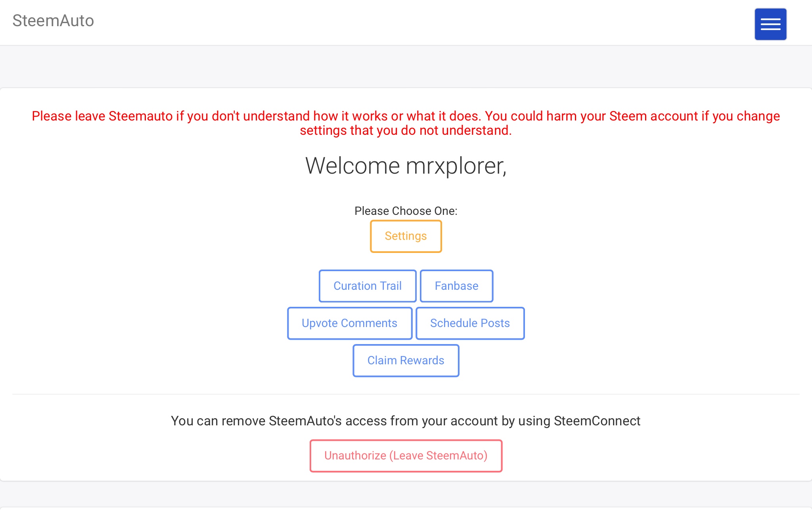
Task: Click the word Steemauto in the red warning
Action: (x=140, y=116)
